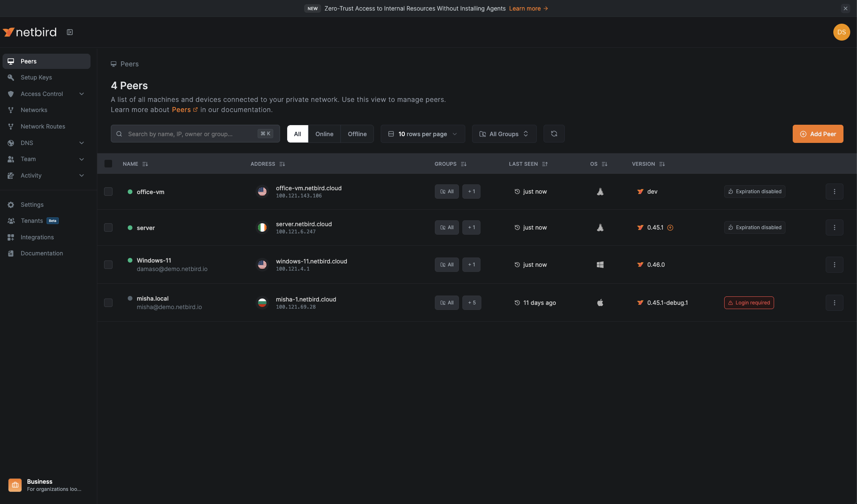Image resolution: width=857 pixels, height=504 pixels.
Task: Open three-dot menu for office-vm row
Action: click(x=834, y=192)
